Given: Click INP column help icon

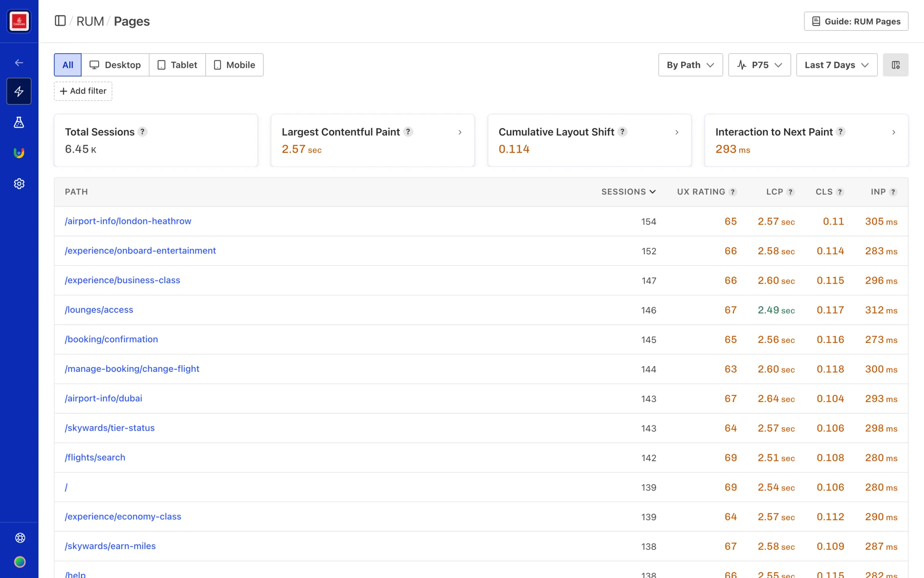Looking at the screenshot, I should coord(893,192).
